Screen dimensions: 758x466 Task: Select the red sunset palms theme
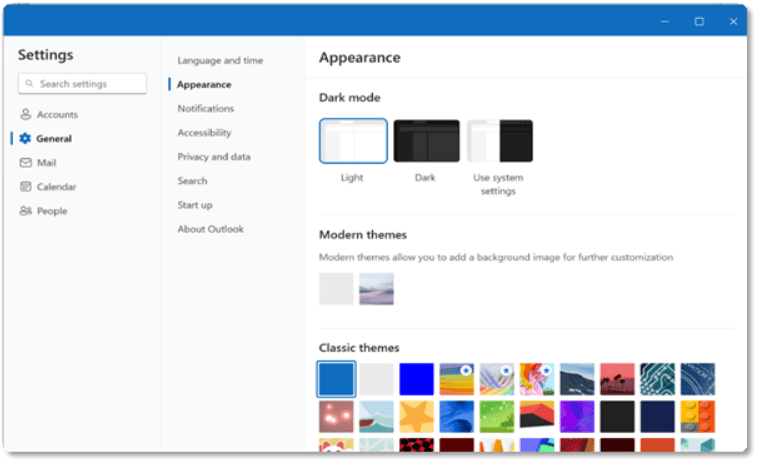[617, 379]
